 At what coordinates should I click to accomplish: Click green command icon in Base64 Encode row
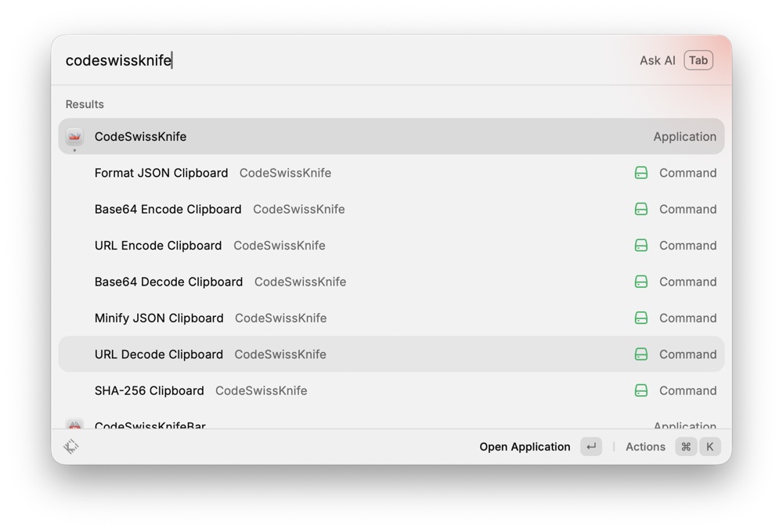click(640, 209)
